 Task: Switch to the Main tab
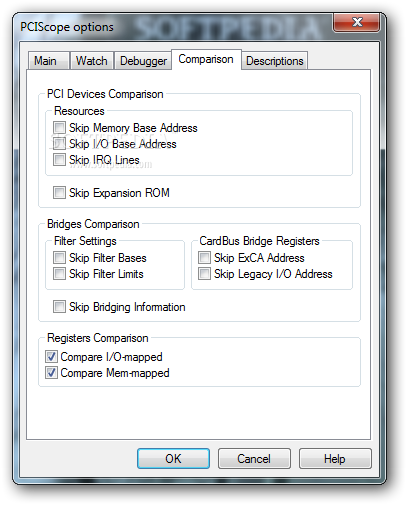coord(48,61)
